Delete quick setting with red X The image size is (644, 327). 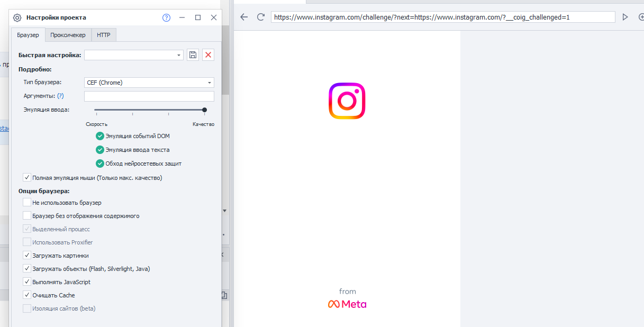click(x=208, y=55)
